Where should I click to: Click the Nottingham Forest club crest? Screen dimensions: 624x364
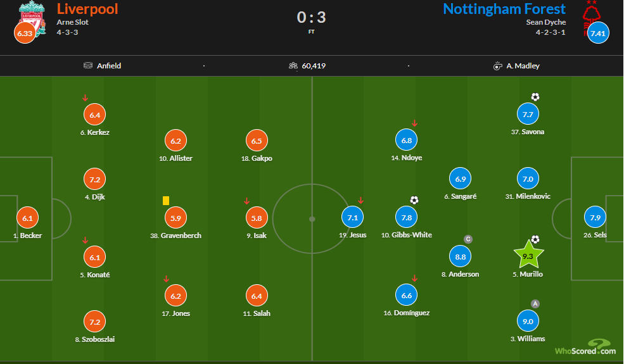[x=591, y=18]
